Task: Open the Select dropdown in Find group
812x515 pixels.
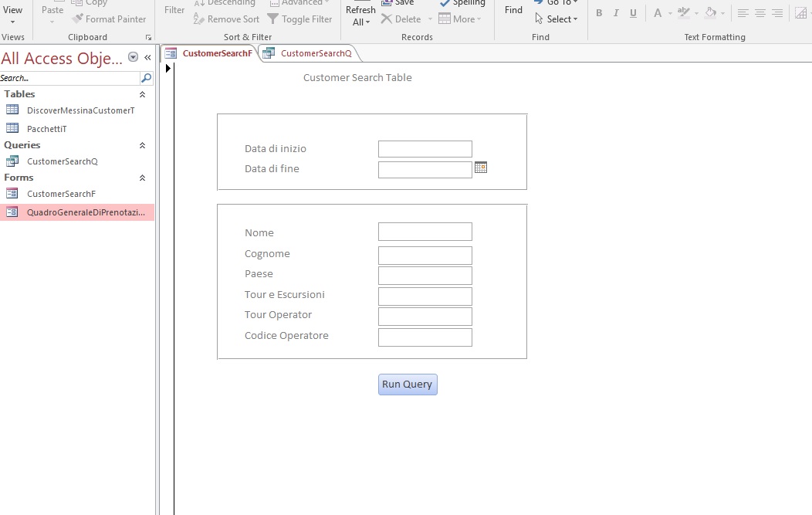Action: click(557, 19)
